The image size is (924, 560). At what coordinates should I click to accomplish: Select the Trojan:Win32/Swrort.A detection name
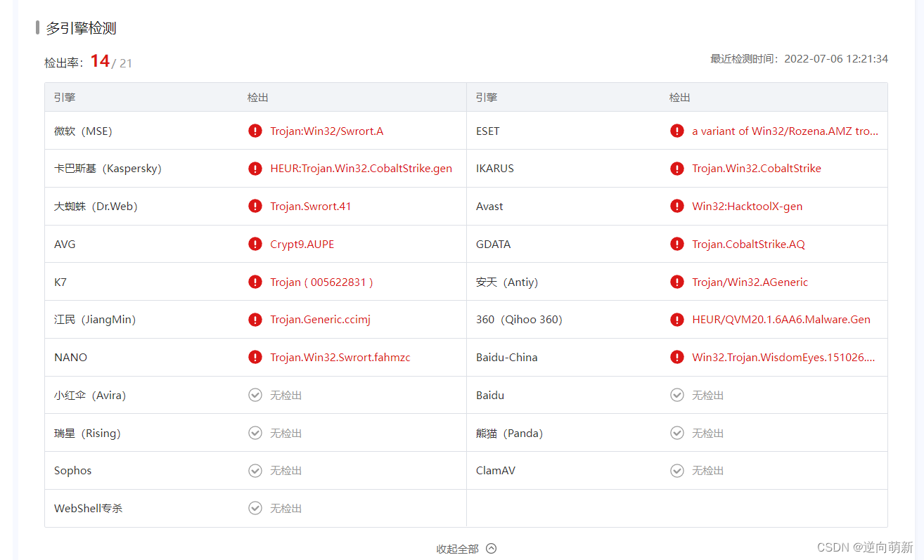pos(327,131)
